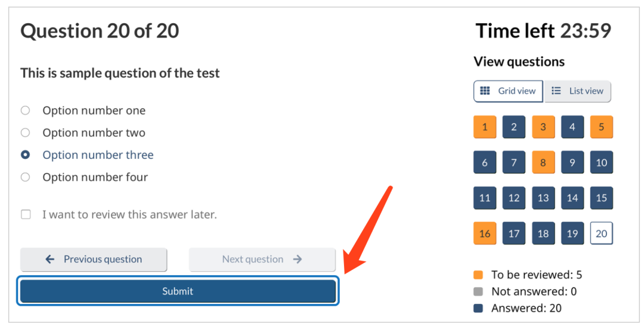The width and height of the screenshot is (644, 326).
Task: Select question 20 outlined tile
Action: 601,233
